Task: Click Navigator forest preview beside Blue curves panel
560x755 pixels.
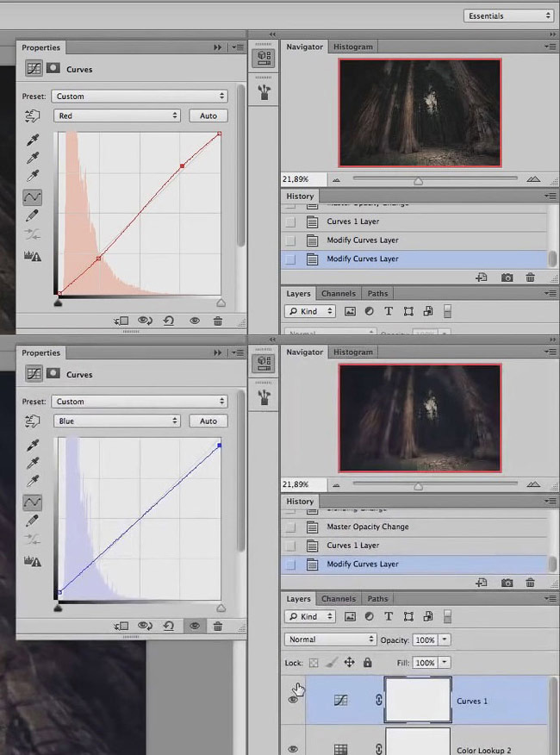Action: click(x=420, y=418)
